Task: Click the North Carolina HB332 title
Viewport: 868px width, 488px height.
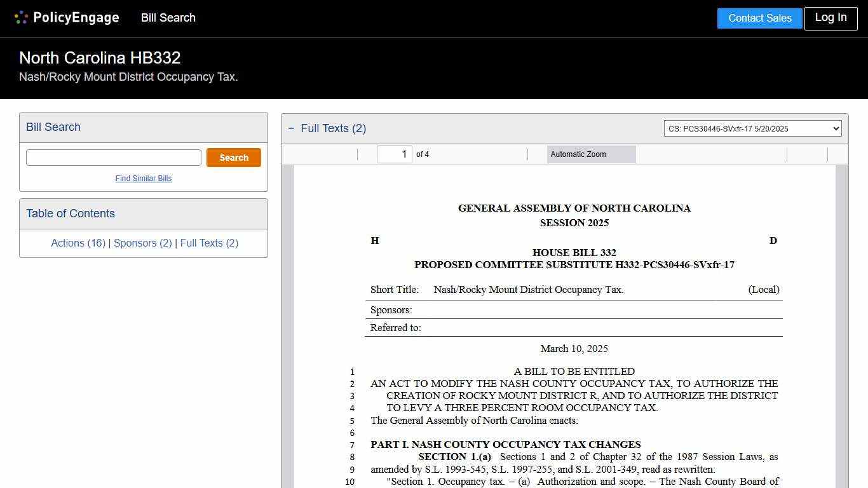Action: tap(99, 58)
